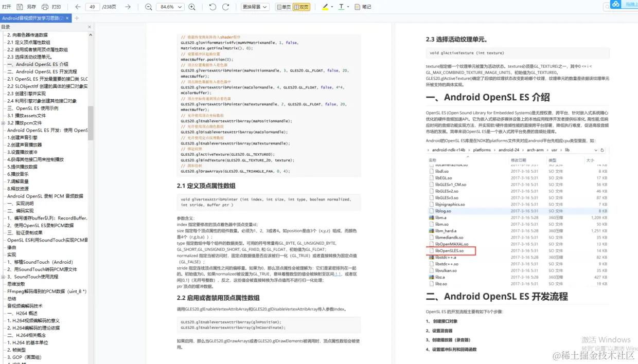This screenshot has width=638, height=364.
Task: Open outline item 2.创建声音播放器
Action: [24, 145]
